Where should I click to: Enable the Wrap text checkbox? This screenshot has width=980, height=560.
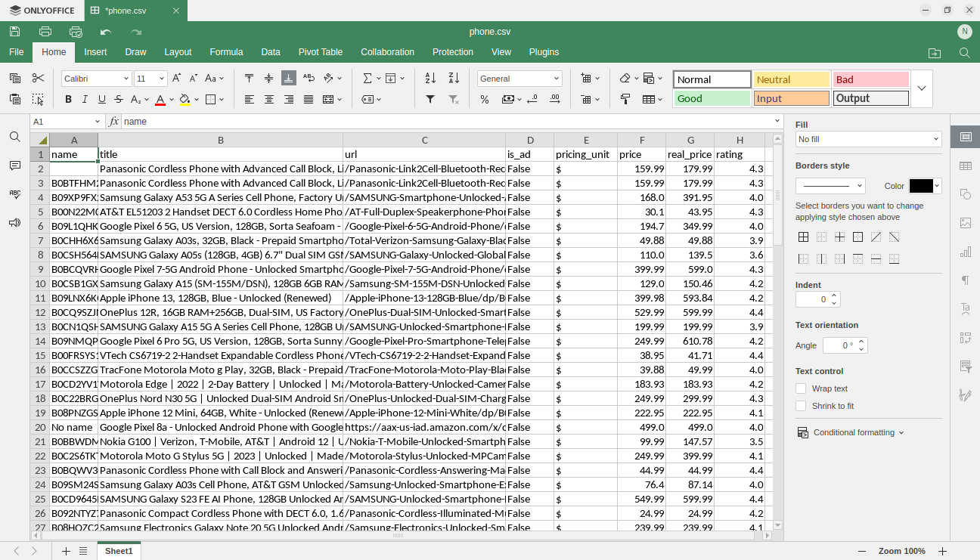point(801,388)
